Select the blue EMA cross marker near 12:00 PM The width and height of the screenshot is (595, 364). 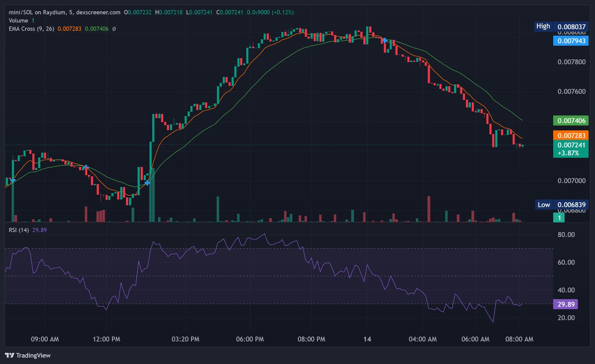coord(86,167)
